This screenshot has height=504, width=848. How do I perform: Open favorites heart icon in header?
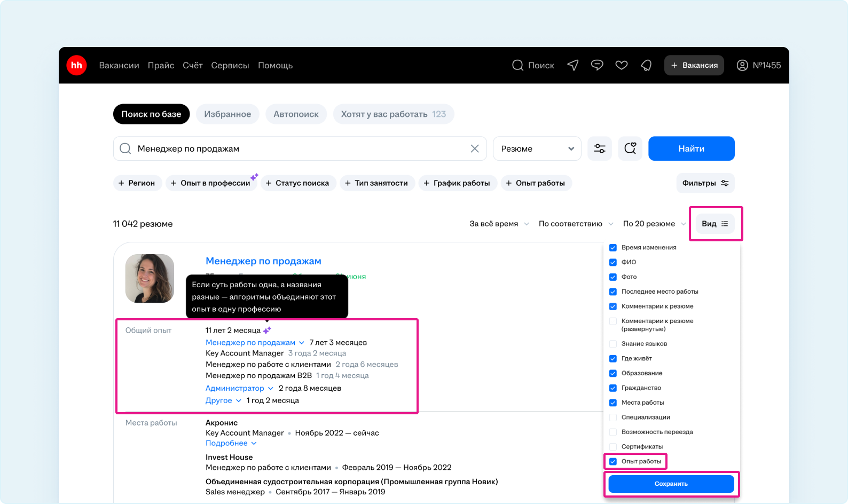621,65
